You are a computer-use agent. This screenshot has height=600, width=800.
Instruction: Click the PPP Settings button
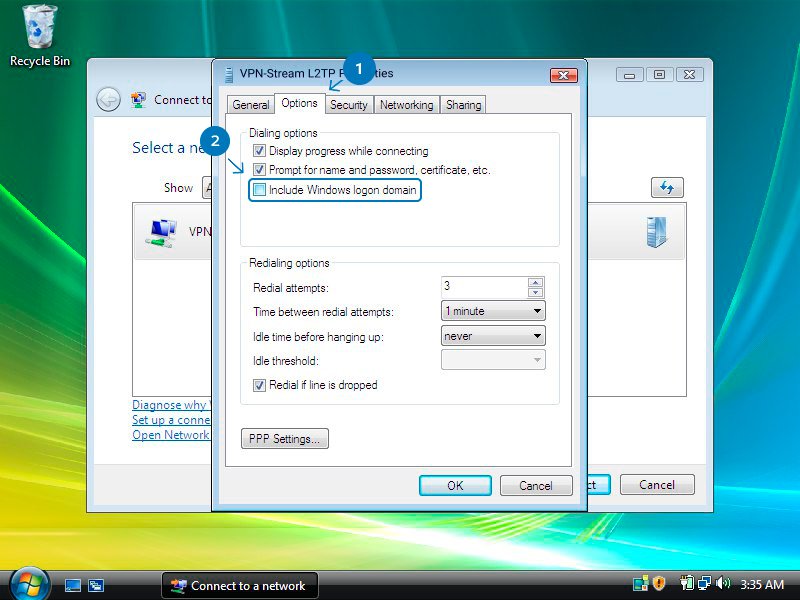(285, 438)
